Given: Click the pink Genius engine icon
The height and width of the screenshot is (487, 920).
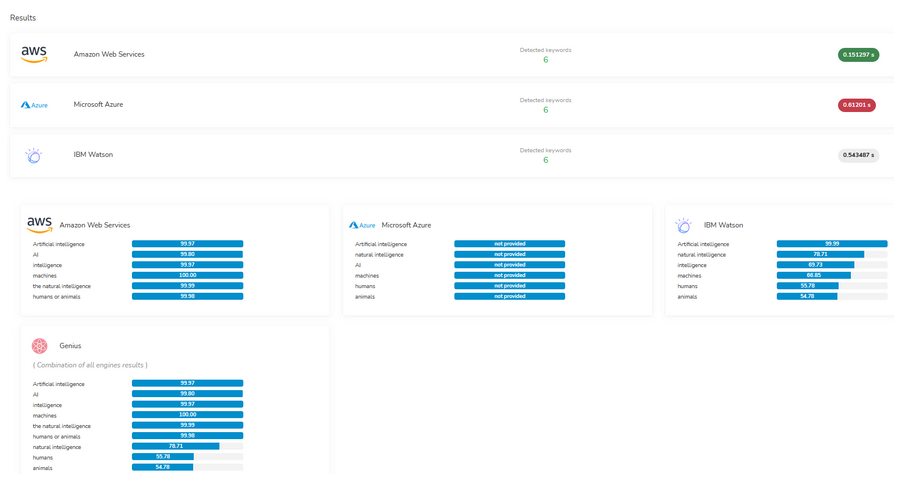Looking at the screenshot, I should point(39,346).
